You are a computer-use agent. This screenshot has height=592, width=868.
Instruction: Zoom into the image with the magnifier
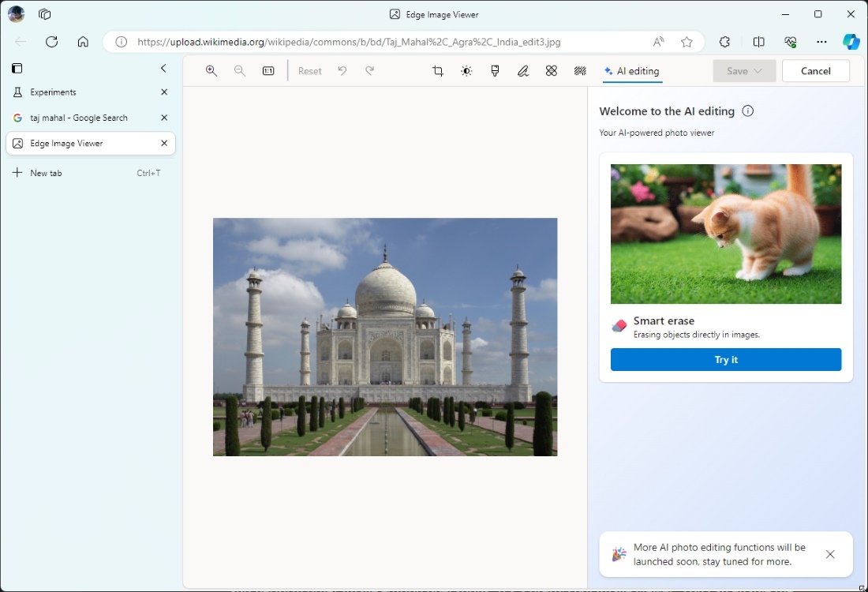pos(211,70)
